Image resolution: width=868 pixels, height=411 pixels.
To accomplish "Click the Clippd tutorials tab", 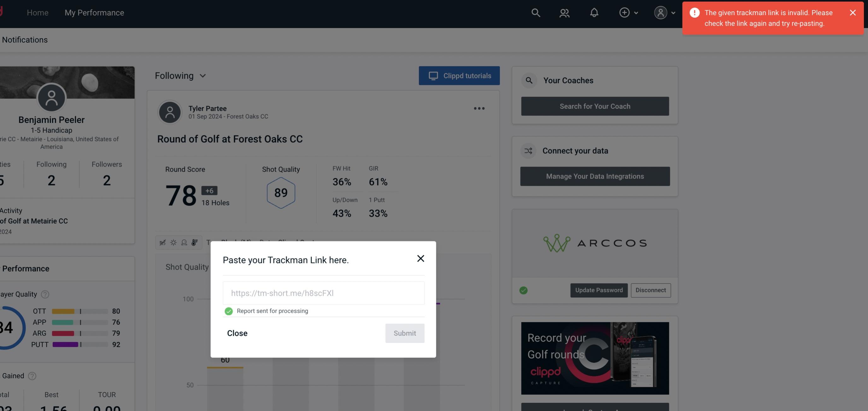I will tap(460, 75).
